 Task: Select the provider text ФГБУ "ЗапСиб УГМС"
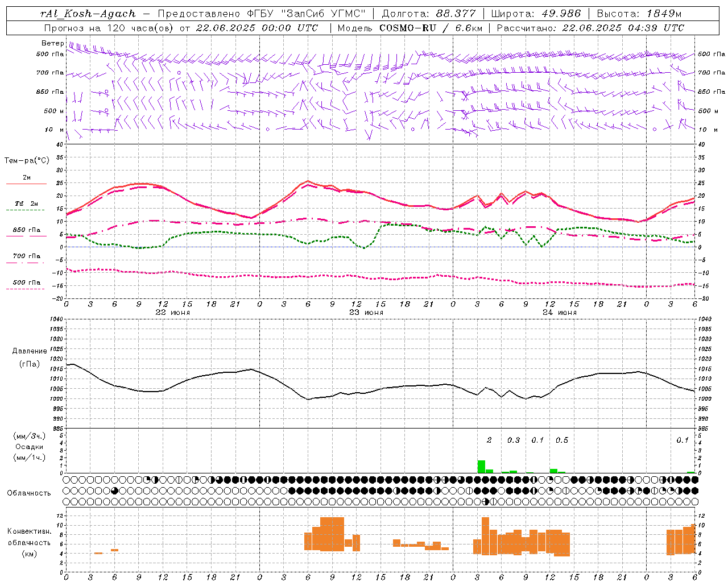click(307, 14)
